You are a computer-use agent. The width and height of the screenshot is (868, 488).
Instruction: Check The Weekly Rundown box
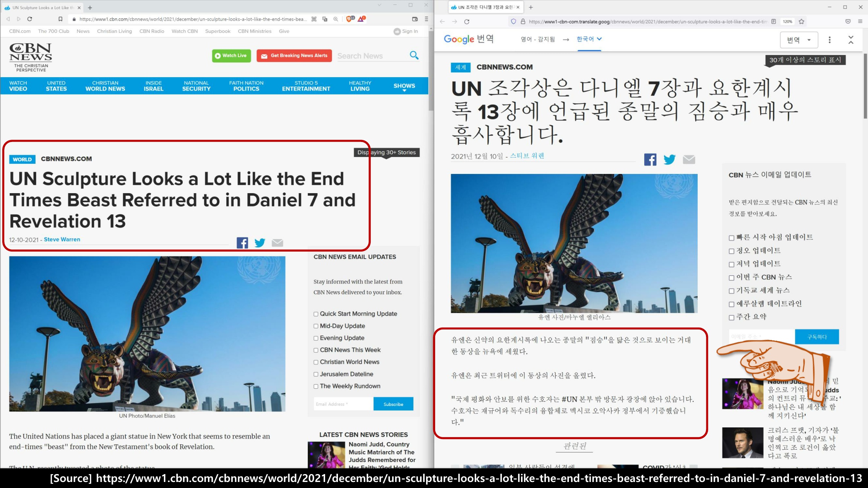[x=316, y=386]
